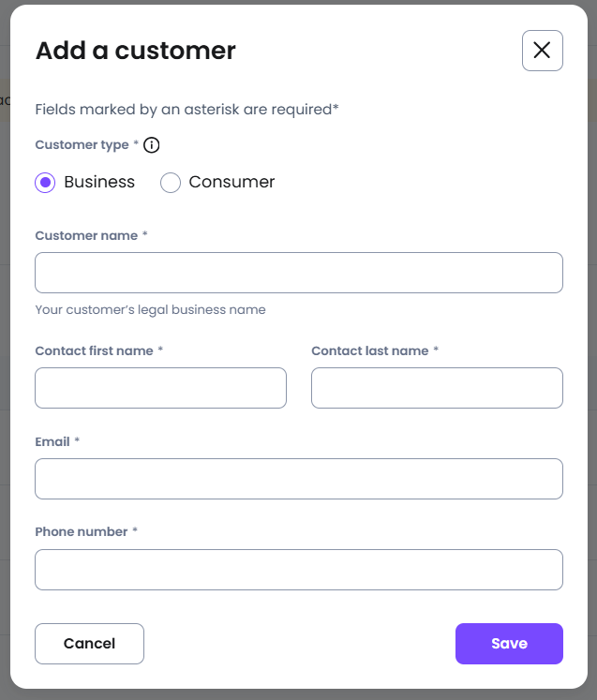The image size is (597, 700).
Task: Click the Consumer option label text
Action: (231, 182)
